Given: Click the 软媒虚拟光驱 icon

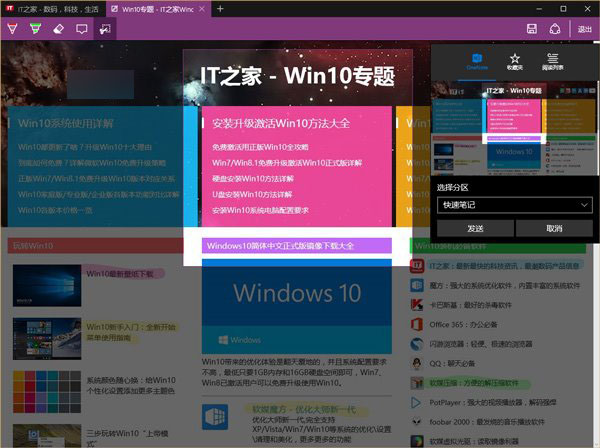Looking at the screenshot, I should click(x=417, y=441).
